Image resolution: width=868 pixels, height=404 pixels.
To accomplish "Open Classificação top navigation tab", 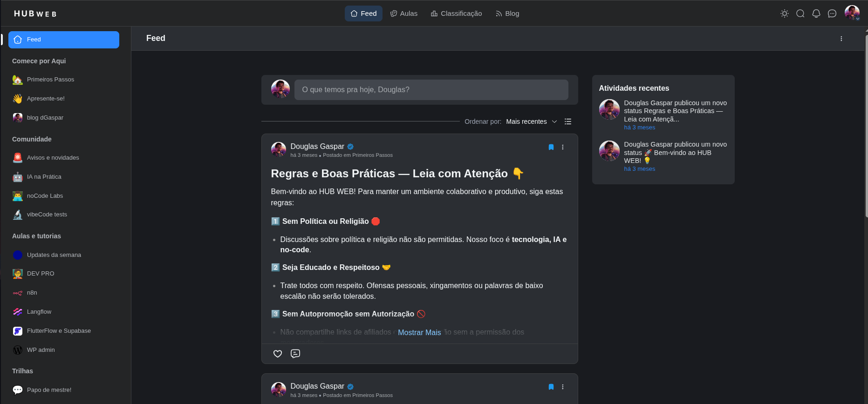I will (x=456, y=13).
